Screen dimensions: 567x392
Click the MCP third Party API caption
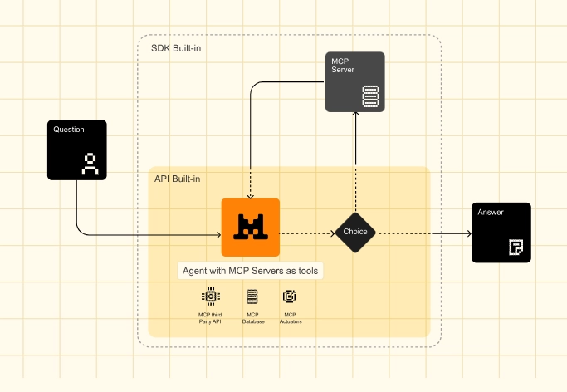pyautogui.click(x=210, y=318)
